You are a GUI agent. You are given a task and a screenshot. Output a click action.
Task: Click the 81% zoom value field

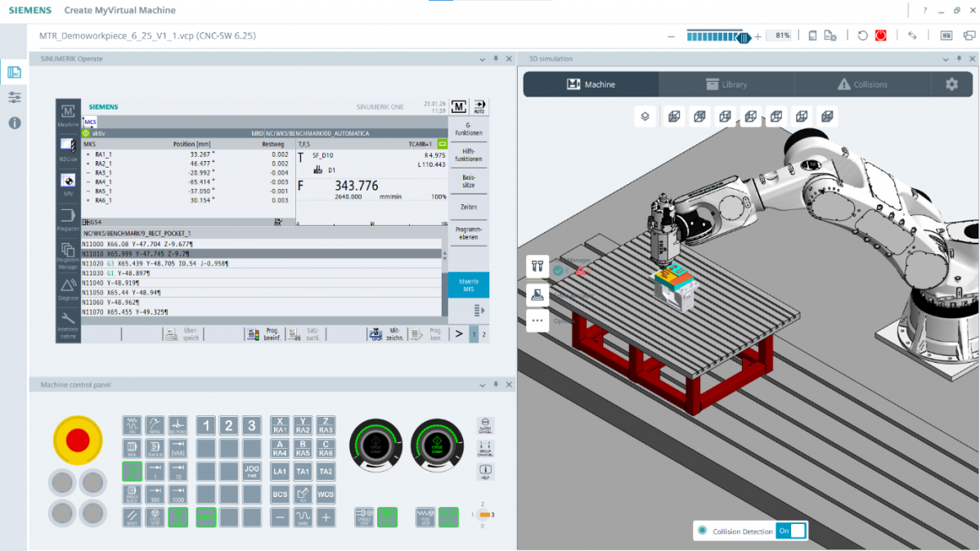(778, 35)
